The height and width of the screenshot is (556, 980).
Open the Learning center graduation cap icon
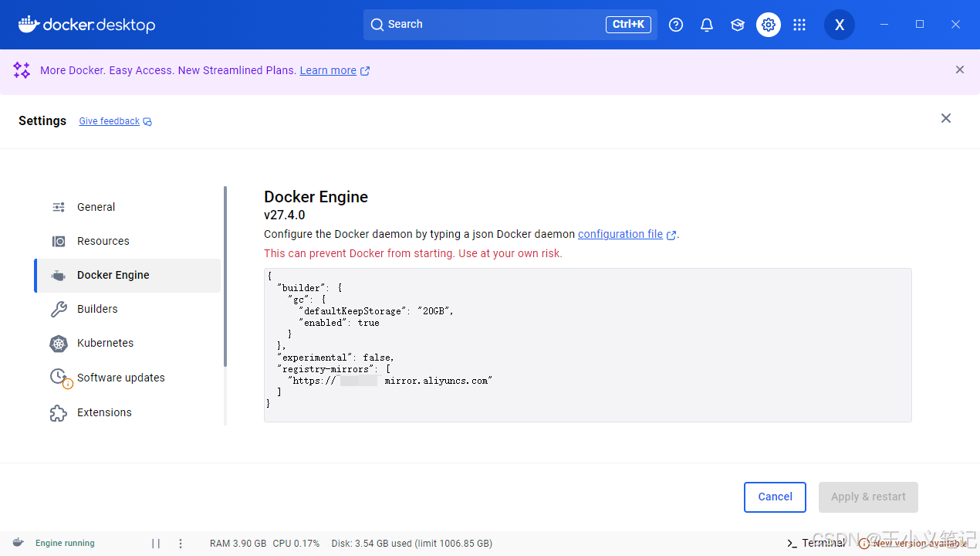738,25
